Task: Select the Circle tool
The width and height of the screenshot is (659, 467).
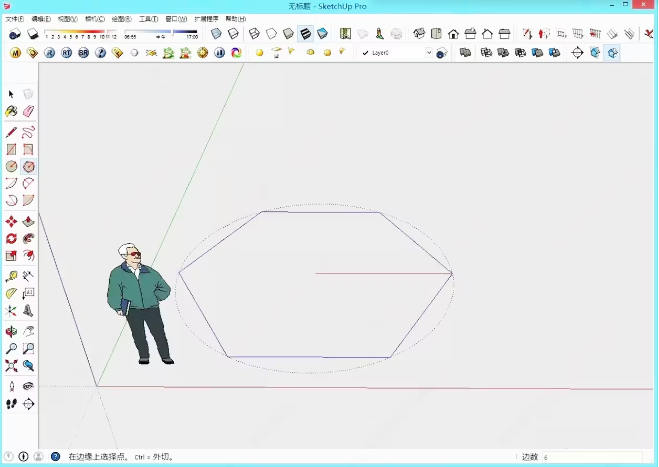Action: (x=11, y=166)
